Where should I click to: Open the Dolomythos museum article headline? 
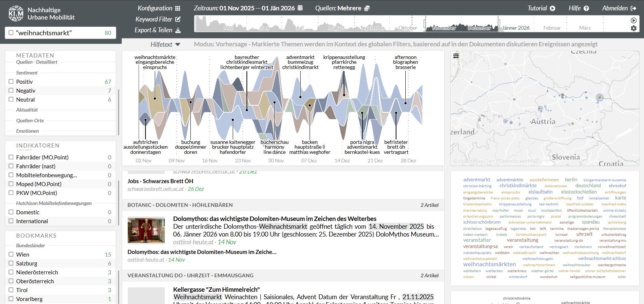click(274, 219)
